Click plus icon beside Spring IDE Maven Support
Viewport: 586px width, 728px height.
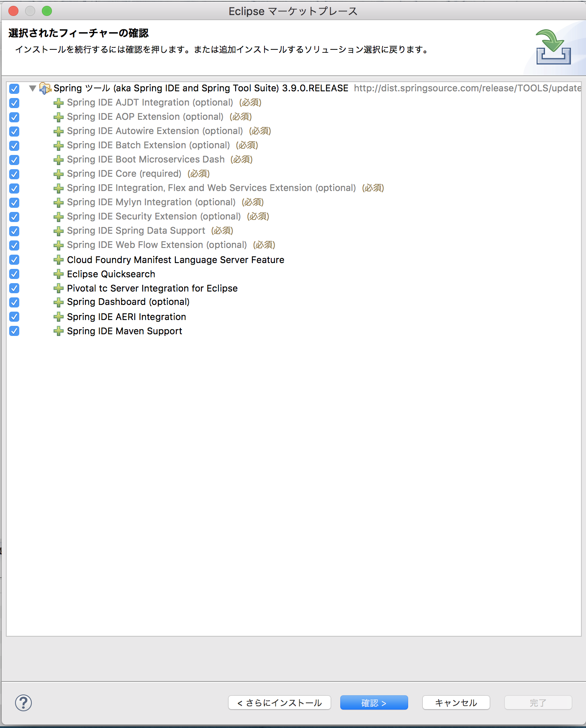pos(59,331)
